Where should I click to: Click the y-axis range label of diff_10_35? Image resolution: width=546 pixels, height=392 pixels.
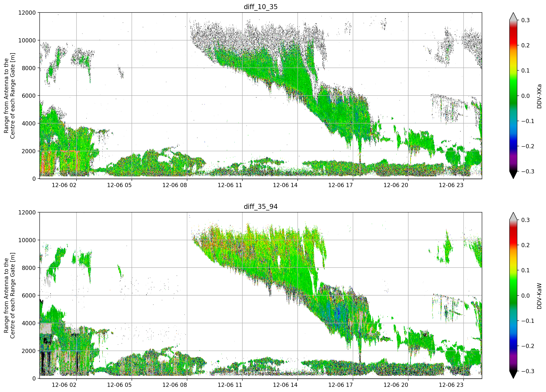[9, 96]
